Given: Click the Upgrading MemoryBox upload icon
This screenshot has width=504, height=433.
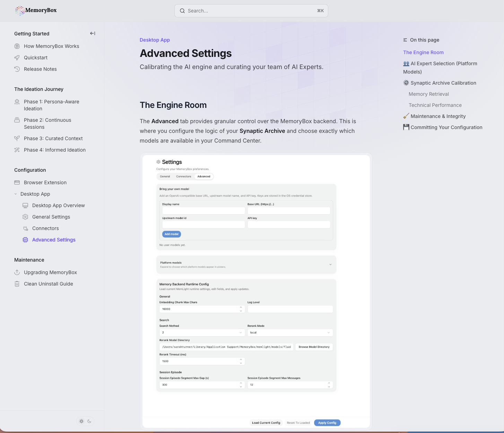Looking at the screenshot, I should click(17, 272).
